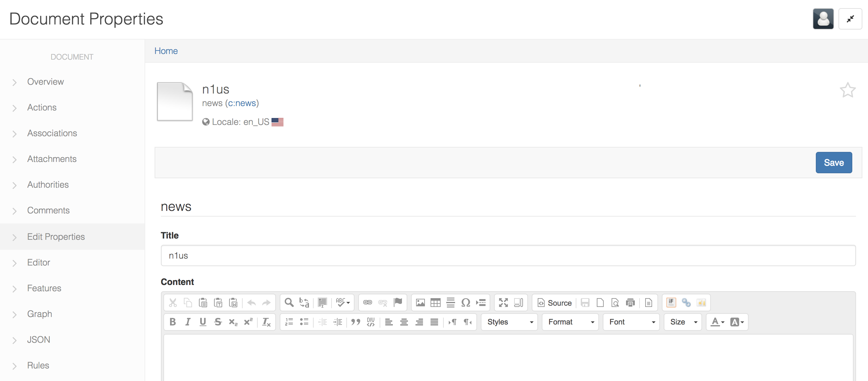Insert link with chain icon
868x381 pixels.
367,303
